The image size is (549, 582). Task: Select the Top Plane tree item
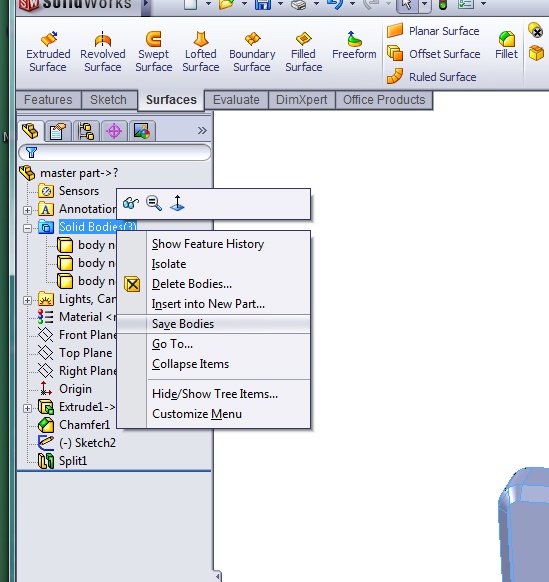75,353
